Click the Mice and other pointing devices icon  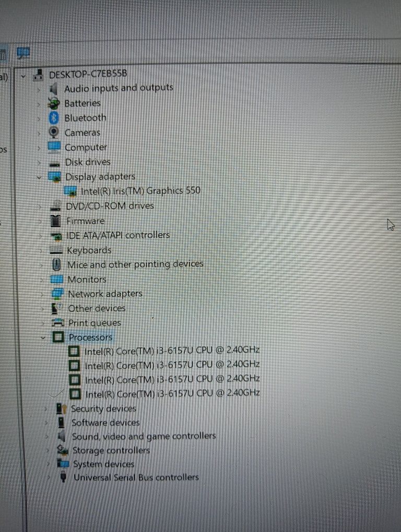pyautogui.click(x=57, y=264)
